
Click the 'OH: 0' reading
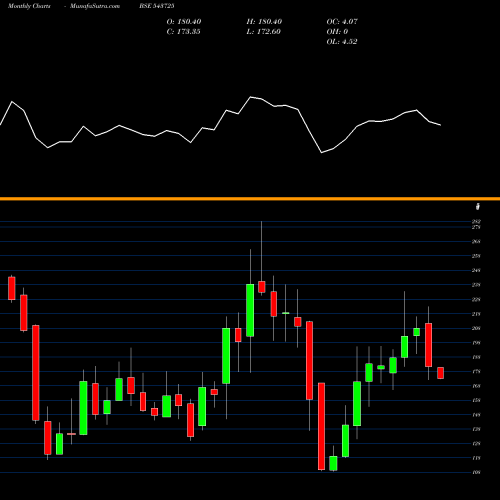click(x=337, y=32)
